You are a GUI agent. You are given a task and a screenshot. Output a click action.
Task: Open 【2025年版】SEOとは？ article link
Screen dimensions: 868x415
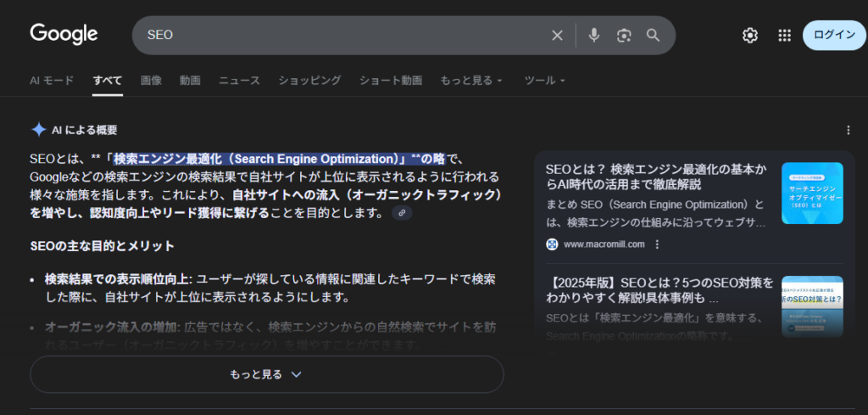pos(659,291)
